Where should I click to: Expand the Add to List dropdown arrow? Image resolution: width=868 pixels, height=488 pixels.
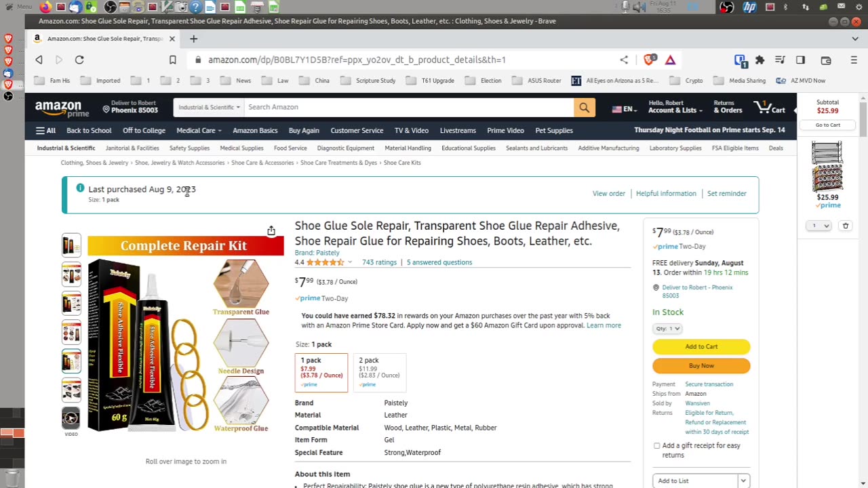pyautogui.click(x=743, y=481)
